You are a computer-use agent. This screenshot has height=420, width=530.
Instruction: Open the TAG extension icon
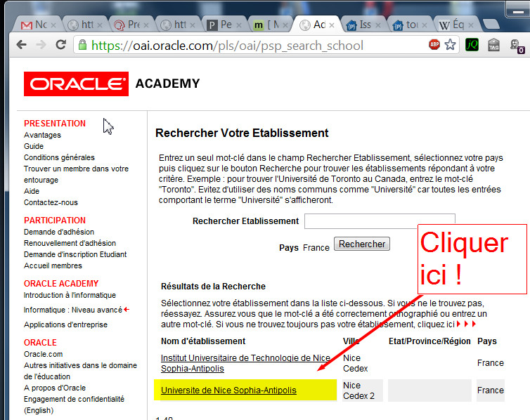(494, 44)
